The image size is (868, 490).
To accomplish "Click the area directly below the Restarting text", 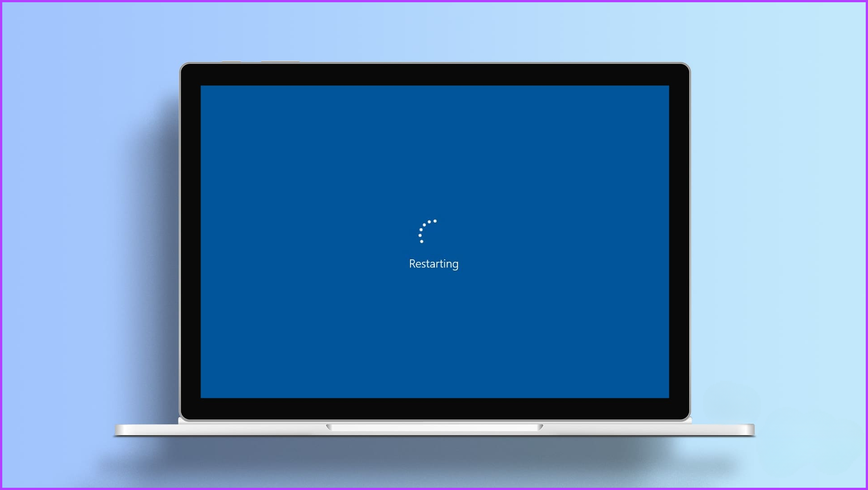I will 434,283.
